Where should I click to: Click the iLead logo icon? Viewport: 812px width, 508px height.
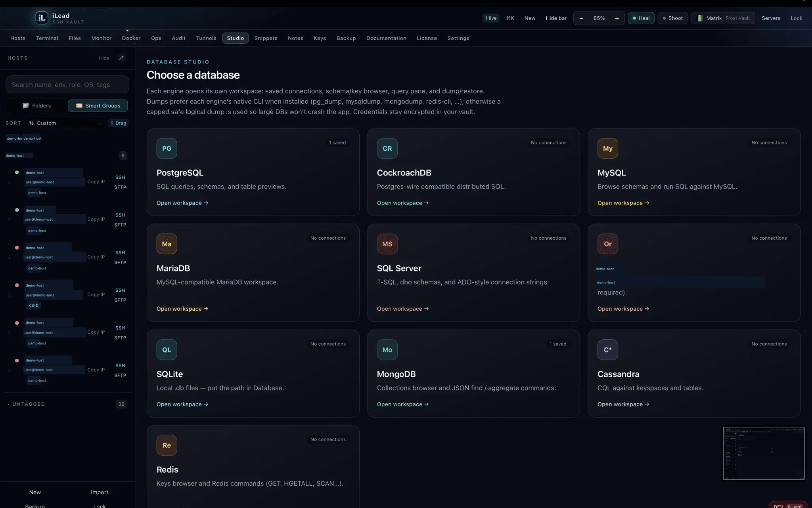tap(42, 18)
